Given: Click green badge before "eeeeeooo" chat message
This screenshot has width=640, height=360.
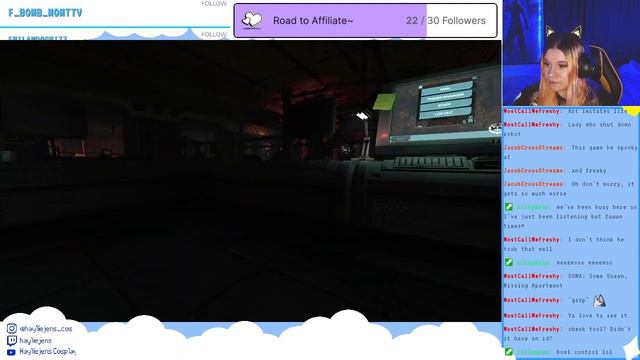Looking at the screenshot, I should point(509,262).
